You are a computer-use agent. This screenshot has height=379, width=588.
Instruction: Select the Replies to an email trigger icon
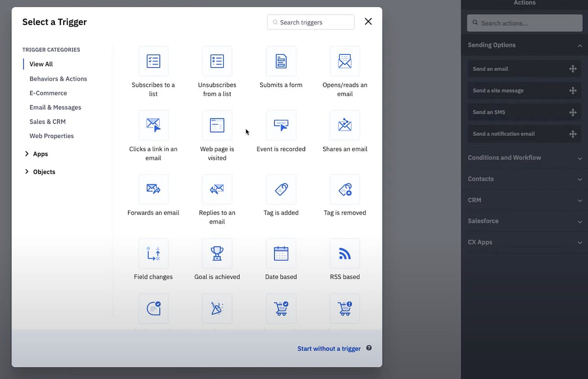217,189
